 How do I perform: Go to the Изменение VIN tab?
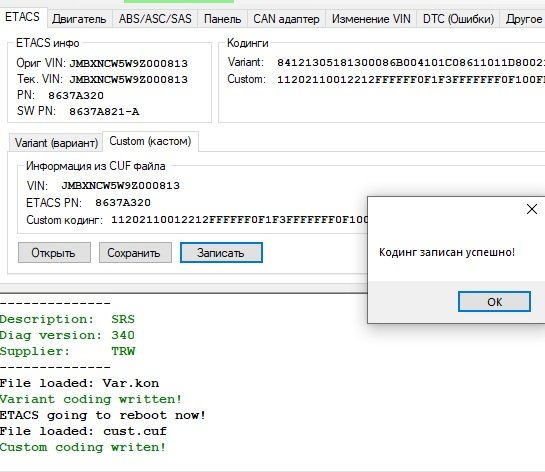[x=371, y=19]
